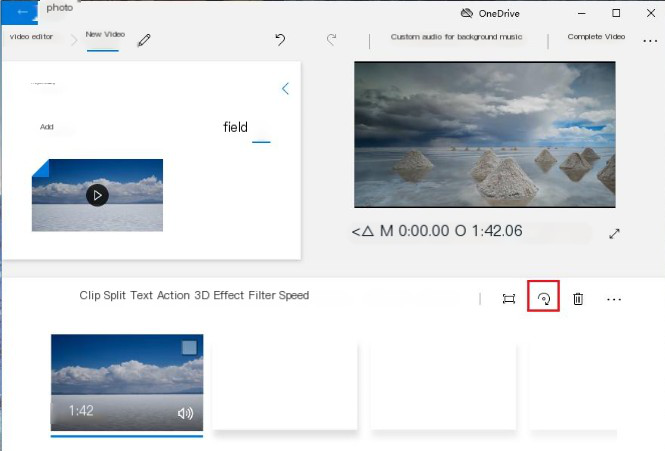Image resolution: width=665 pixels, height=451 pixels.
Task: Click the remove black bars resize icon
Action: point(509,299)
